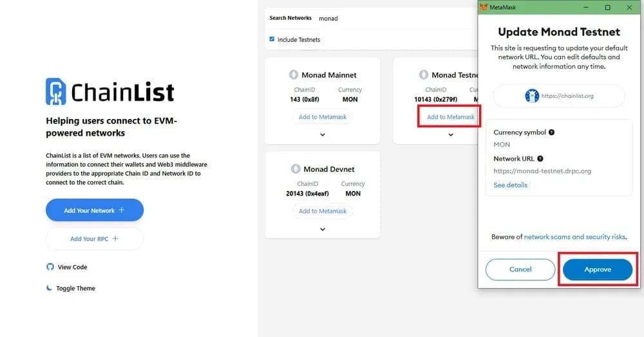Click the Monad Devnet title
The height and width of the screenshot is (337, 644).
click(x=329, y=169)
